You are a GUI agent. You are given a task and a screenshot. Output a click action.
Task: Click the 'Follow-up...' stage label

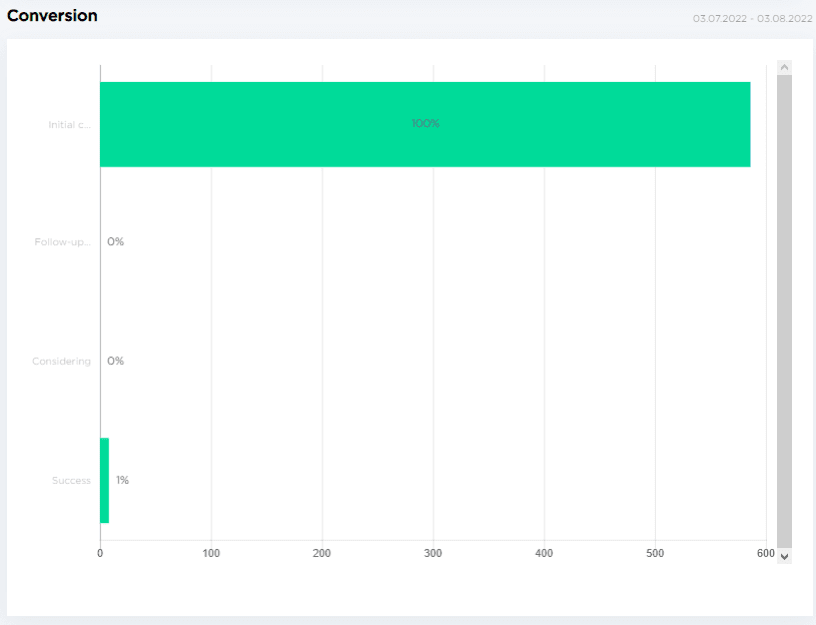[62, 242]
